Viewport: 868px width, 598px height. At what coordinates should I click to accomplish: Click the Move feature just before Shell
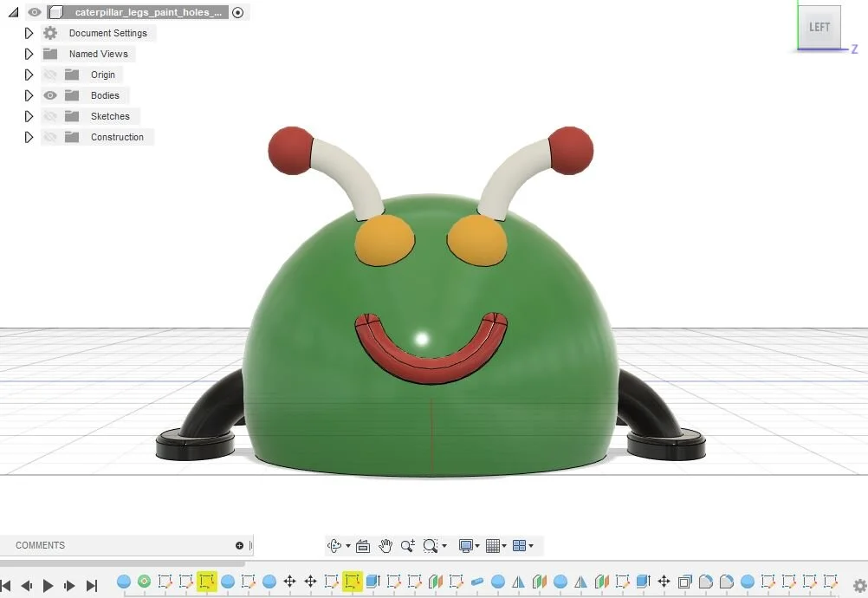click(664, 582)
